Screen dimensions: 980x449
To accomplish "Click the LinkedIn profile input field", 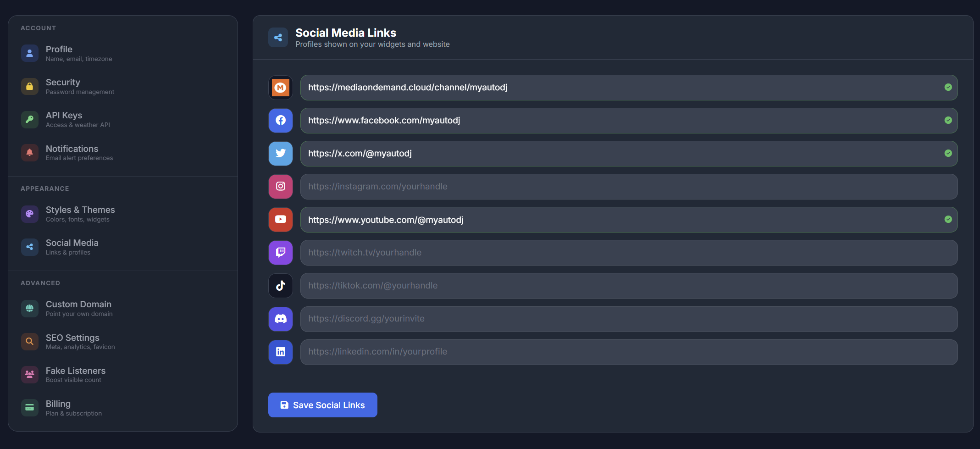I will click(582, 352).
